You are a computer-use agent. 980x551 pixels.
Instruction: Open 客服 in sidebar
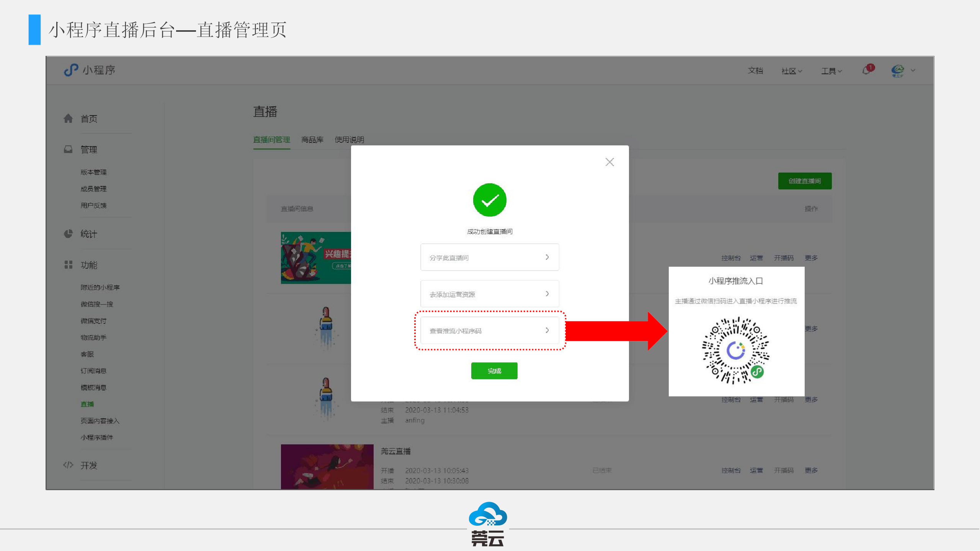(87, 354)
